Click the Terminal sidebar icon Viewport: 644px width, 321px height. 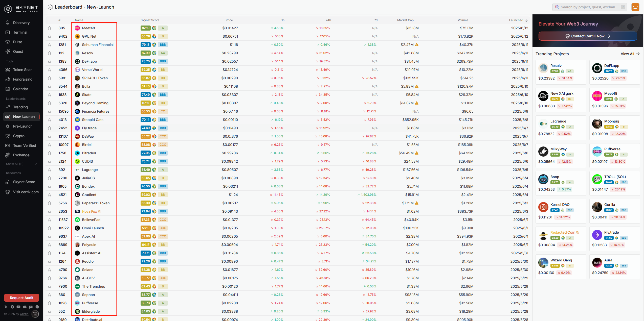tap(8, 32)
